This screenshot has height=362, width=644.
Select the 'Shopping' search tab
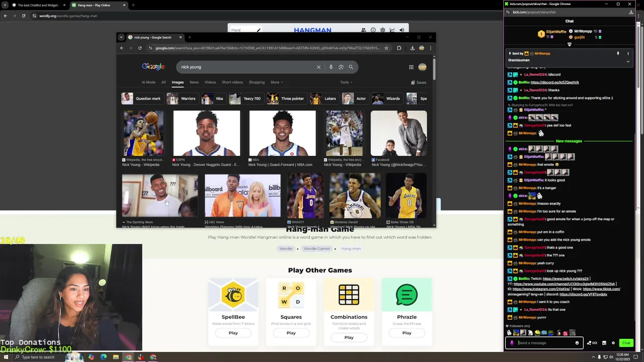coord(257,82)
